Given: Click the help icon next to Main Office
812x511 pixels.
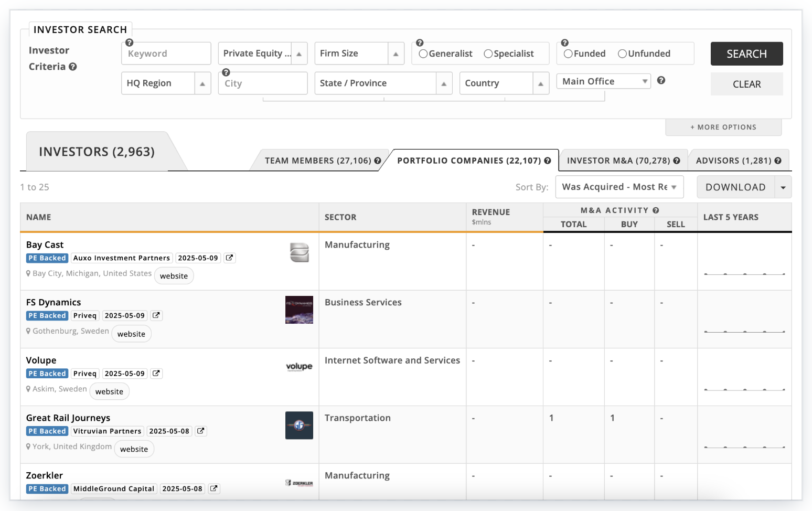Looking at the screenshot, I should 661,80.
